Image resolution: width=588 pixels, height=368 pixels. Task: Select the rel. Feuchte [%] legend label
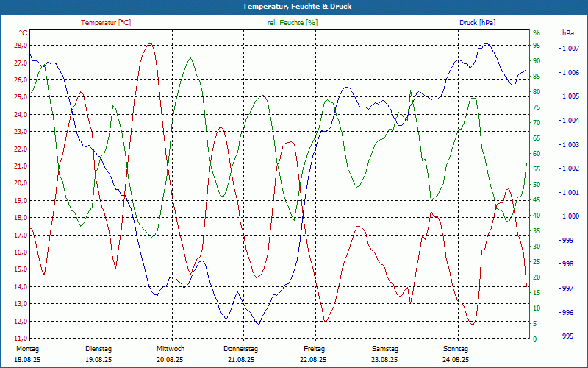[293, 23]
